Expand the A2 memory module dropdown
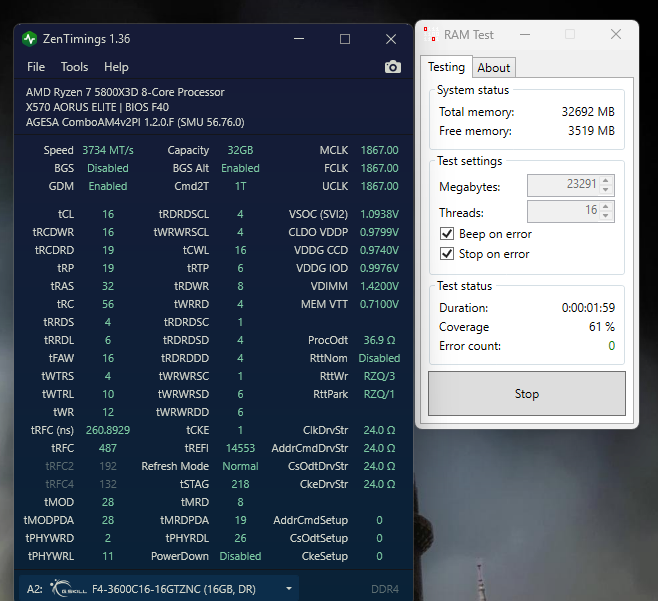This screenshot has height=601, width=658. [289, 589]
